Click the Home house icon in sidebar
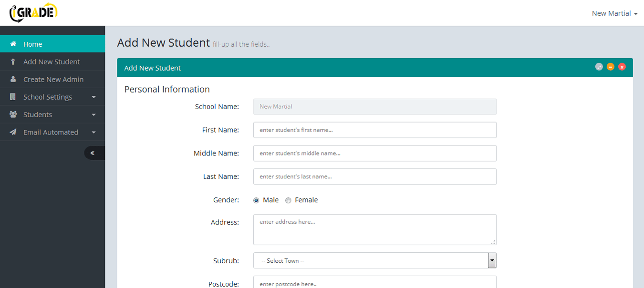This screenshot has width=644, height=288. pos(13,44)
